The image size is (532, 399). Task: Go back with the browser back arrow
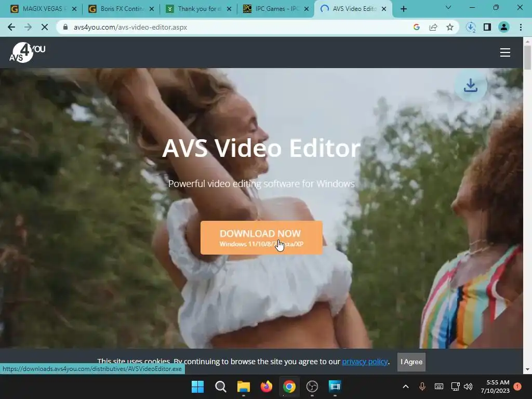[11, 27]
